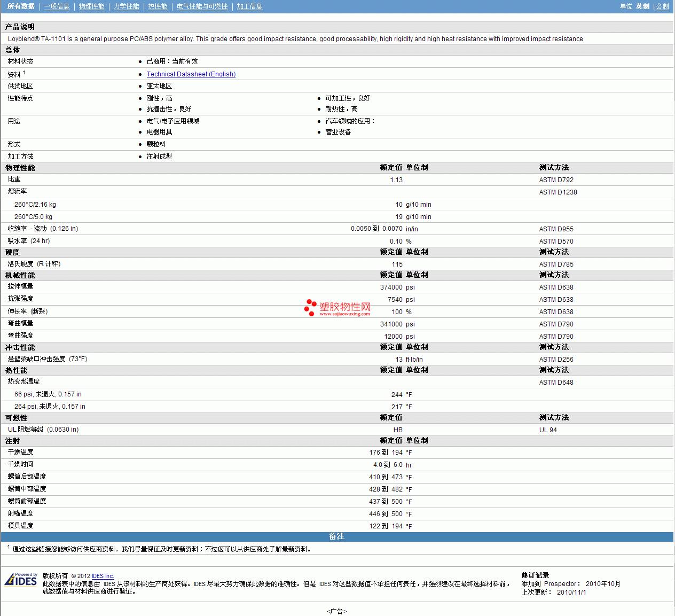Screen dimensions: 675x616
Task: Click the <广告> placeholder at bottom
Action: (x=336, y=611)
